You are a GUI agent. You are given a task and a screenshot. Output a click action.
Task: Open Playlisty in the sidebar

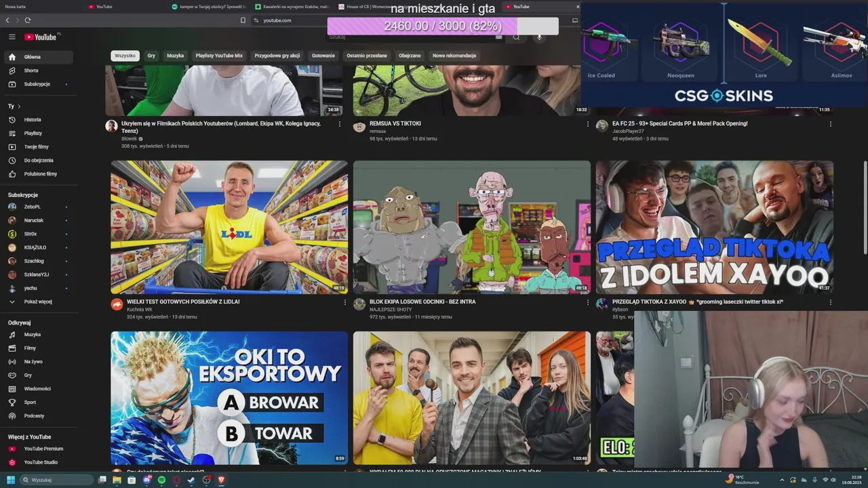tap(39, 133)
